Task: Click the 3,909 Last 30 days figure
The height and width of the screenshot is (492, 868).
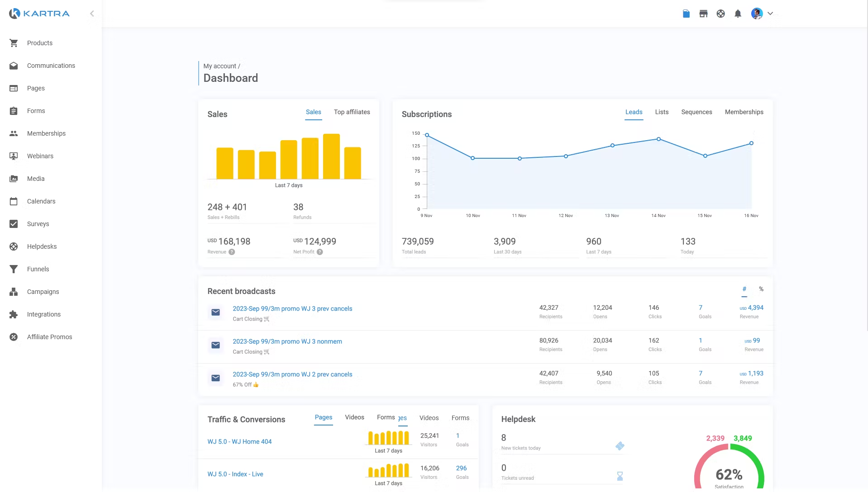Action: [505, 242]
